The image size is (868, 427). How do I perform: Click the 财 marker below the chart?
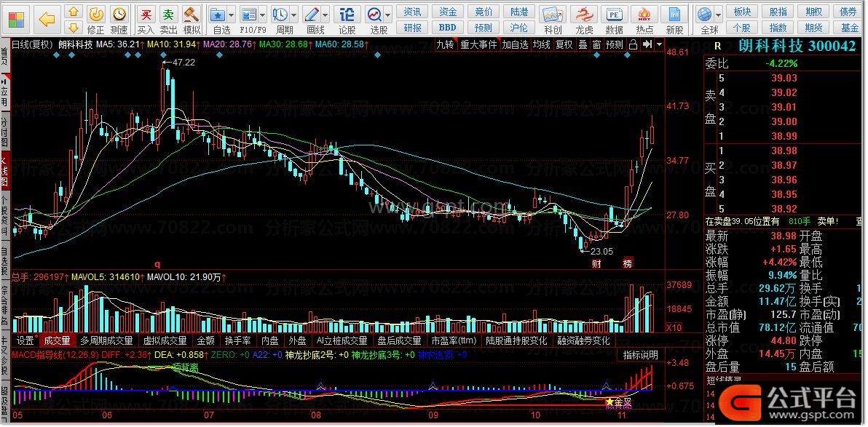coord(597,264)
